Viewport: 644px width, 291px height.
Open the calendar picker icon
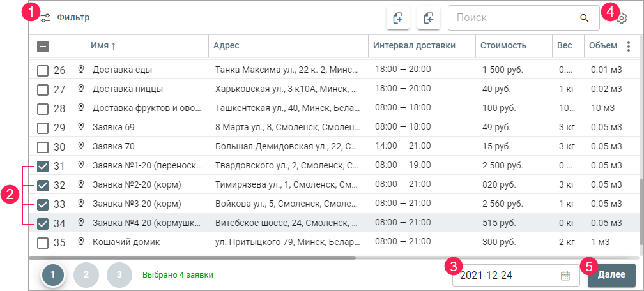click(565, 276)
